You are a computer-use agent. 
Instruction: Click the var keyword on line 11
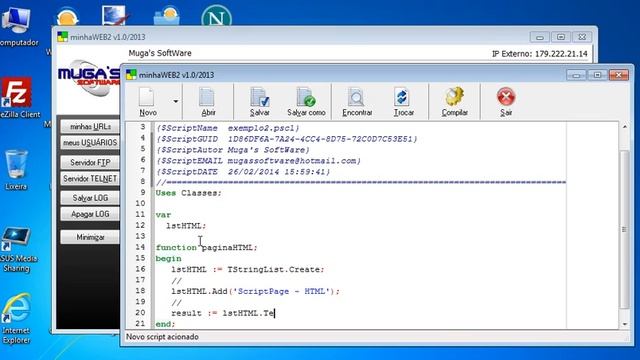(x=163, y=215)
